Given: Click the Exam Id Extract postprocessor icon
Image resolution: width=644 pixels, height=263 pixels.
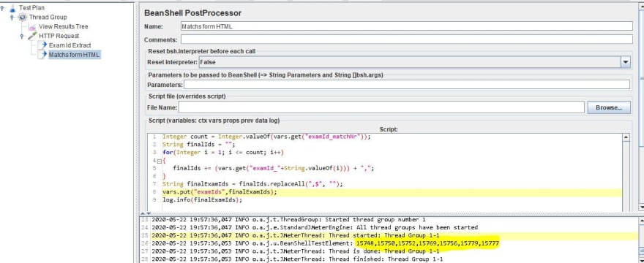Looking at the screenshot, I should [42, 45].
